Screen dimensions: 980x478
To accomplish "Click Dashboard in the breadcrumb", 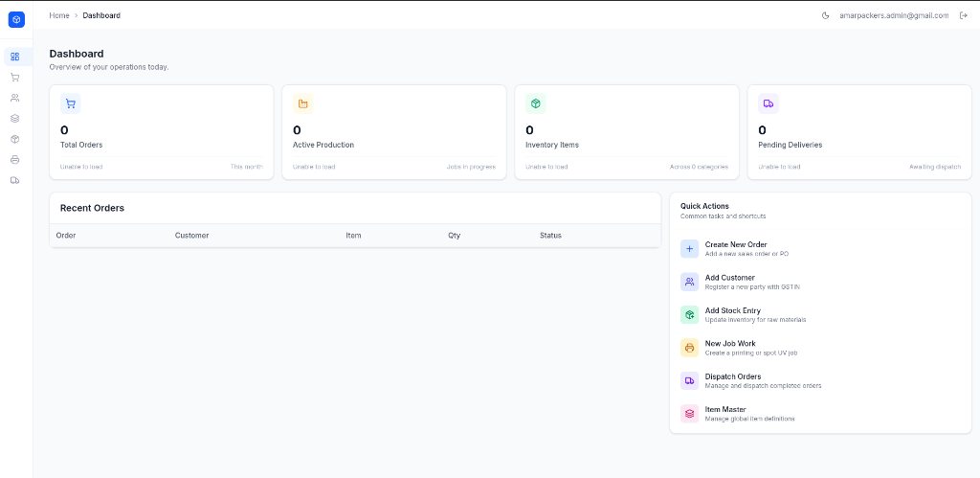I will [101, 15].
